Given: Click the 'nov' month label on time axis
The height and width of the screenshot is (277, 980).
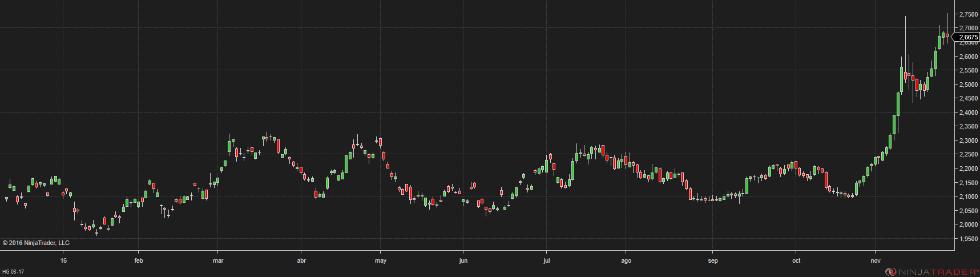Looking at the screenshot, I should 876,260.
